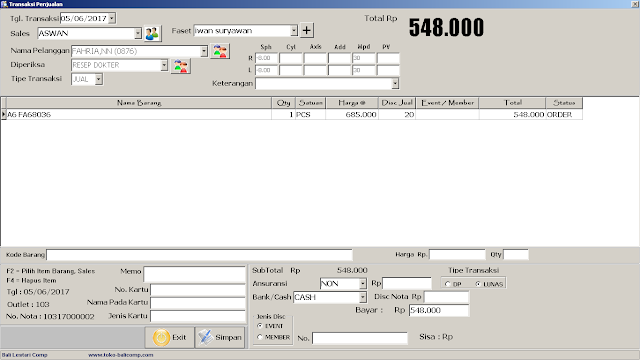Click the application icon in title bar
Screen dimensions: 640x360
tap(4, 4)
